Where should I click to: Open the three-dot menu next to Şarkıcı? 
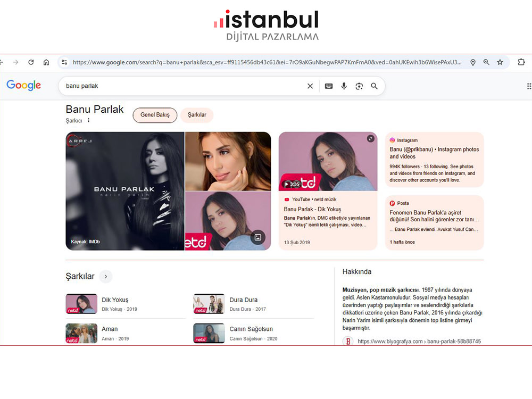click(x=88, y=120)
